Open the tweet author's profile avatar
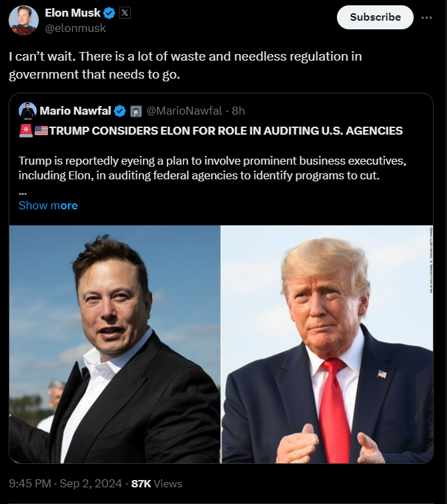Image resolution: width=447 pixels, height=504 pixels. pyautogui.click(x=23, y=20)
